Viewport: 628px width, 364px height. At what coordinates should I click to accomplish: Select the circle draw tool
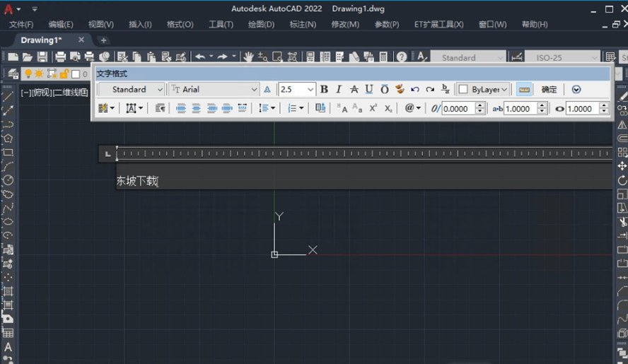pyautogui.click(x=8, y=180)
